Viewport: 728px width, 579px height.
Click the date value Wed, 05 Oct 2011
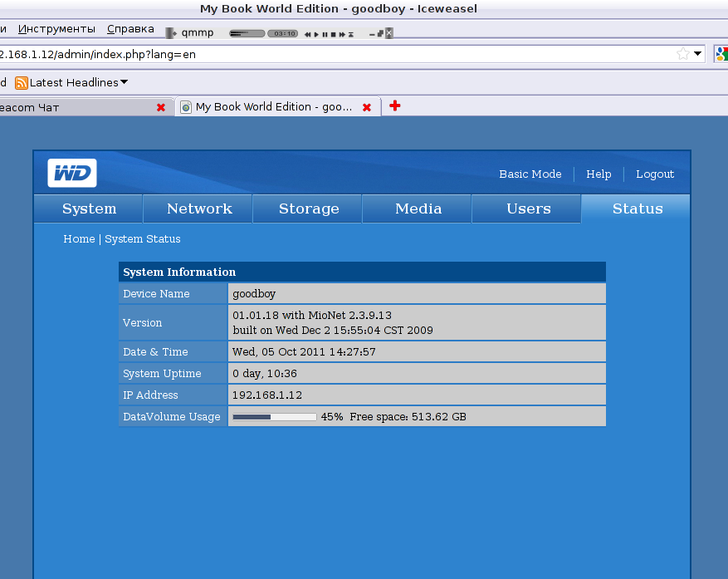pos(304,351)
